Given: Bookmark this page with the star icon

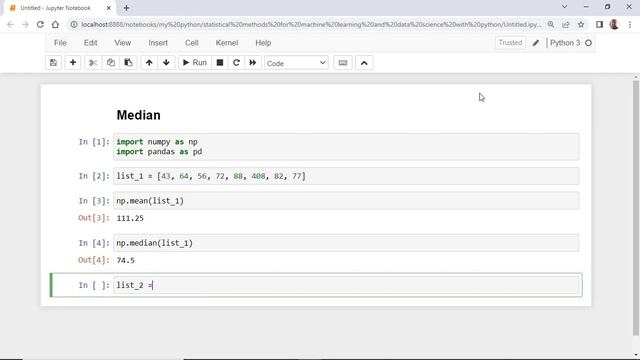Looking at the screenshot, I should pyautogui.click(x=581, y=24).
